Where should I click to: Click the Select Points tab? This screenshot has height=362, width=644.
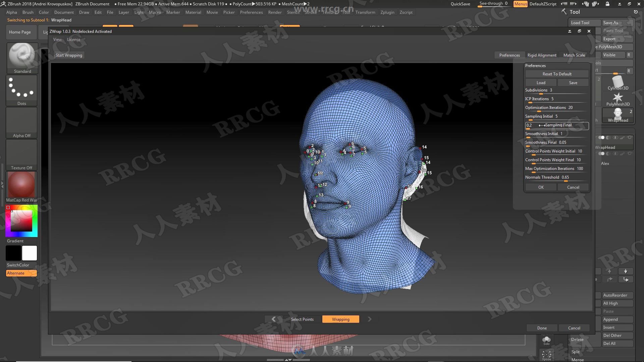tap(302, 319)
